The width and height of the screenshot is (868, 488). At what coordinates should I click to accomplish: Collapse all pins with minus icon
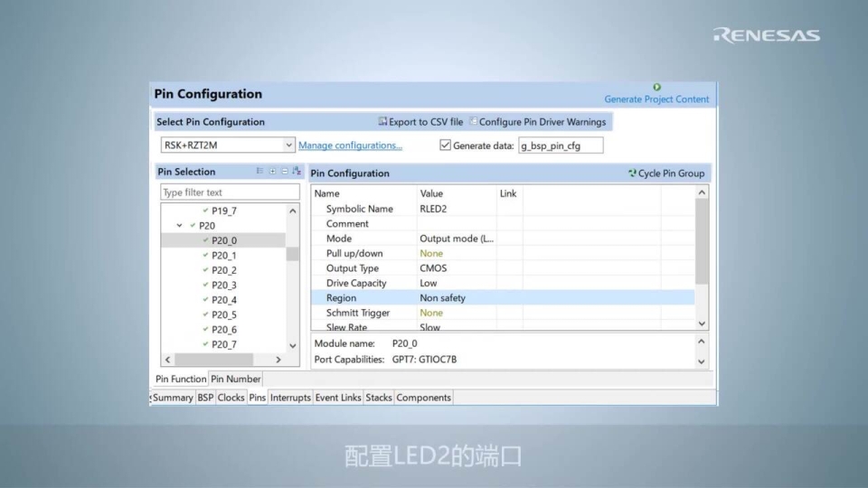point(285,171)
